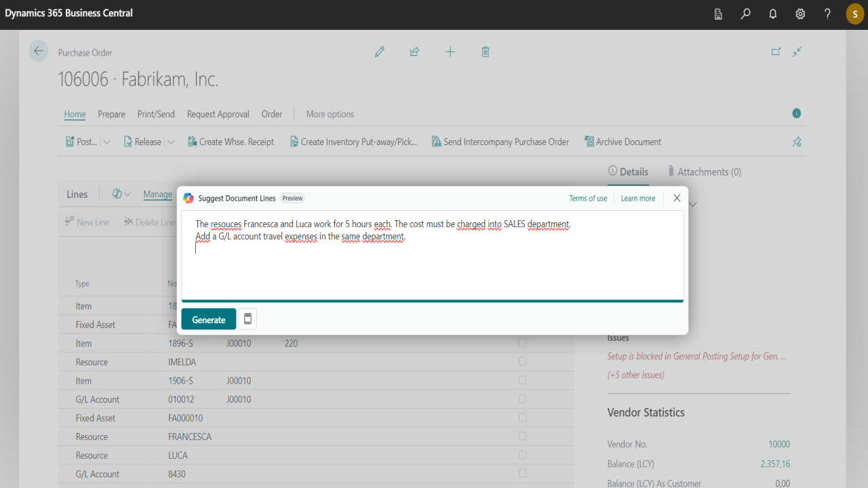
Task: Switch to the Details factbox tab
Action: (x=629, y=171)
